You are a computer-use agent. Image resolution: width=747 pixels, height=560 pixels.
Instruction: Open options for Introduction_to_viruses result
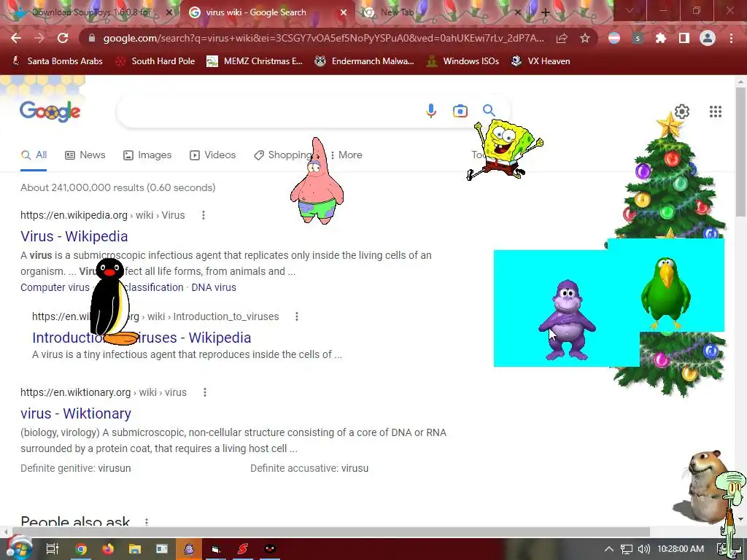(x=297, y=316)
